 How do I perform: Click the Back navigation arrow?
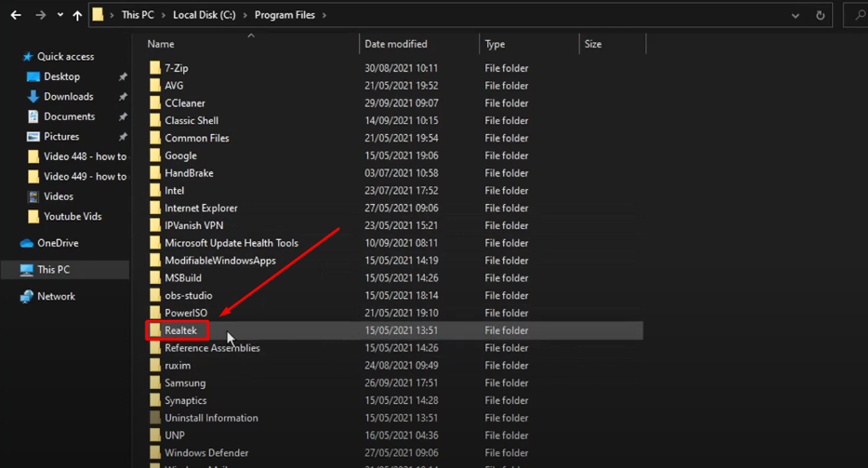16,15
